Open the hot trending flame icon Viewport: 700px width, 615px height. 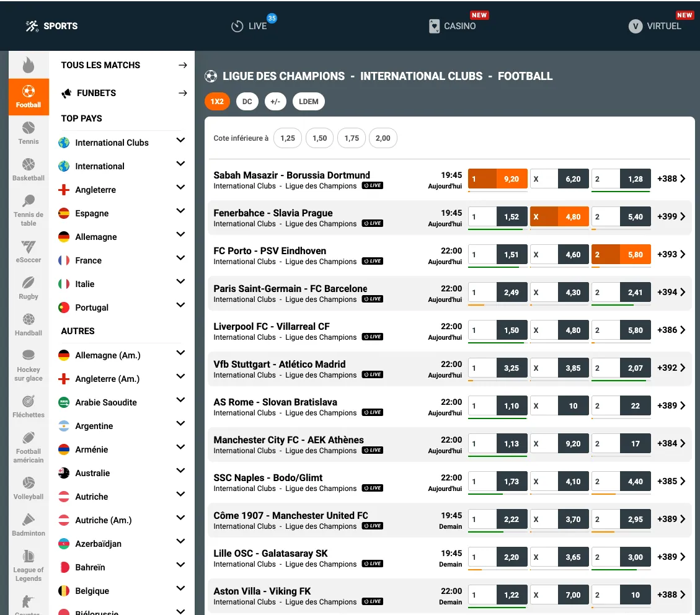[x=28, y=65]
